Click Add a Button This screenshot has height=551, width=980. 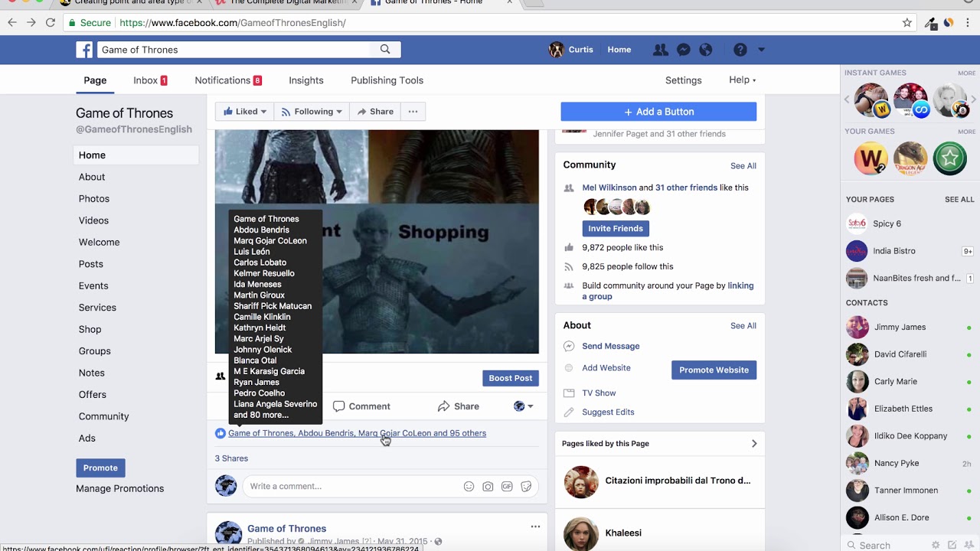(658, 112)
